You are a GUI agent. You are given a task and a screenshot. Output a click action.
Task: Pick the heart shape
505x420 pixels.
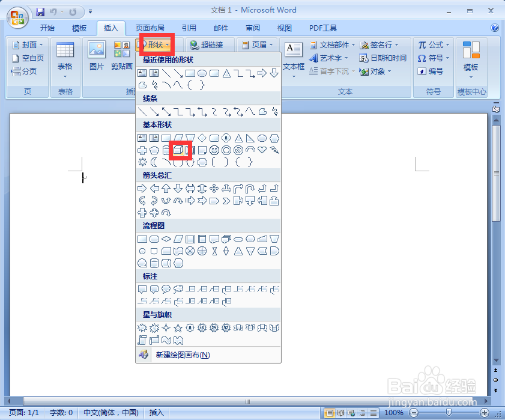[262, 150]
